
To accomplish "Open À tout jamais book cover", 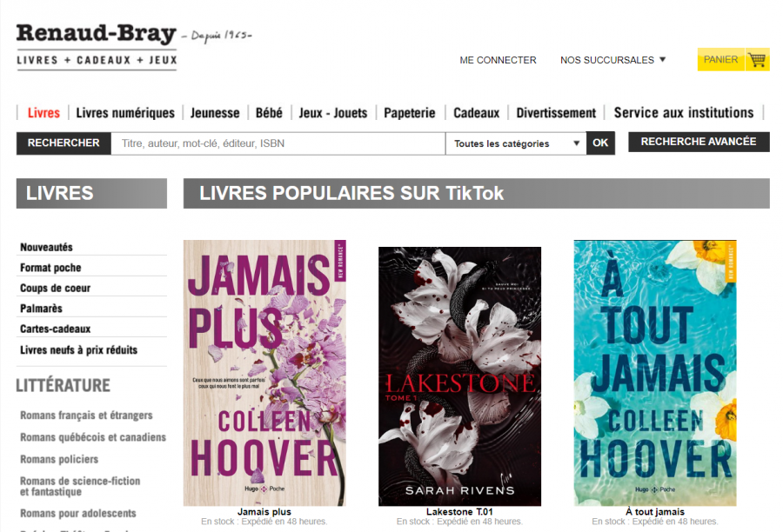I will [x=655, y=373].
